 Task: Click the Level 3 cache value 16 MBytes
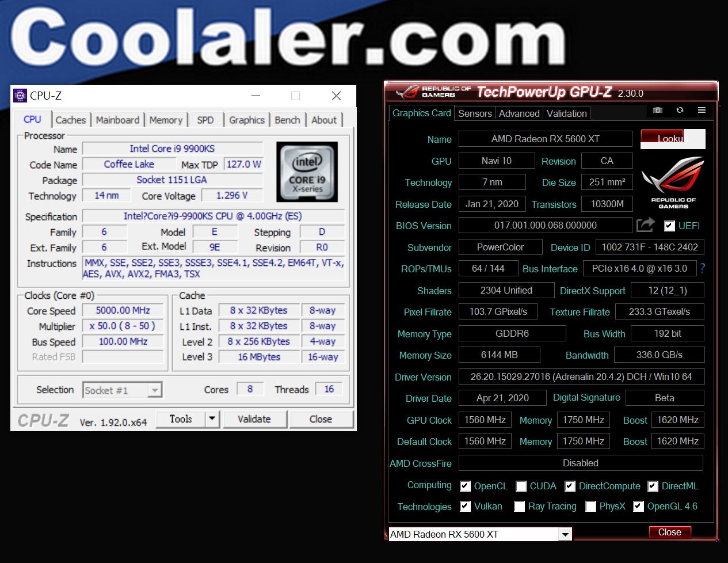point(259,357)
